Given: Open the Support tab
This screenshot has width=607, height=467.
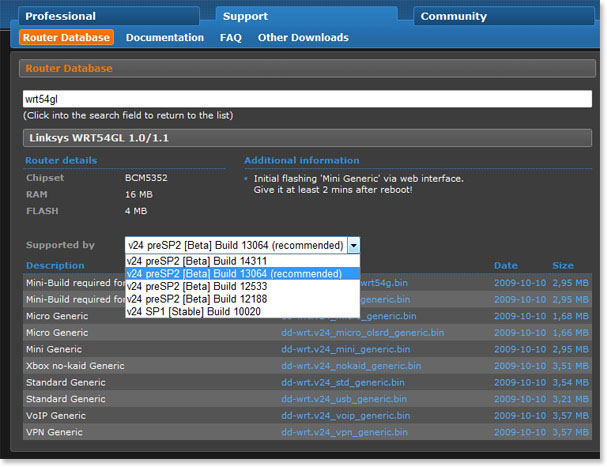Looking at the screenshot, I should coord(306,16).
